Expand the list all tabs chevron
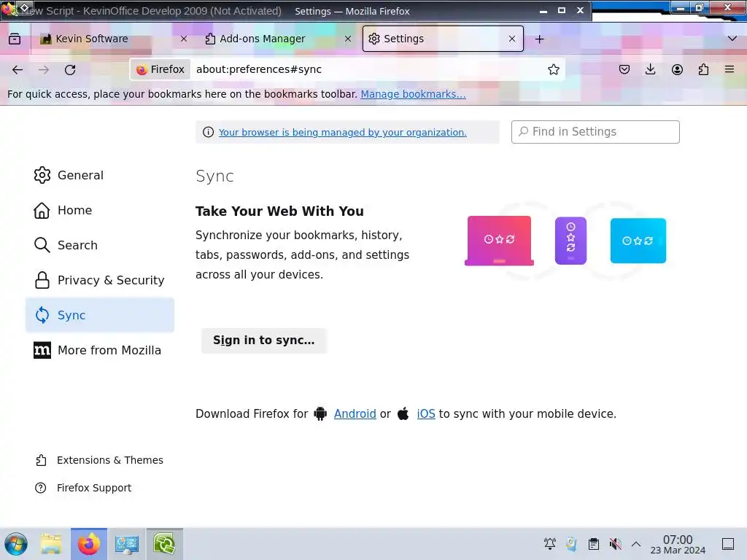747x560 pixels. tap(732, 39)
